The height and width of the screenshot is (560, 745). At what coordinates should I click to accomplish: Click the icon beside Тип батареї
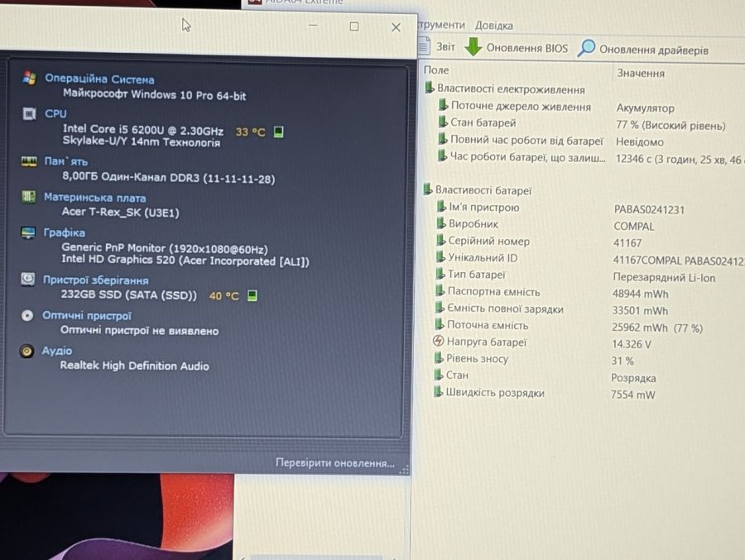coord(440,273)
